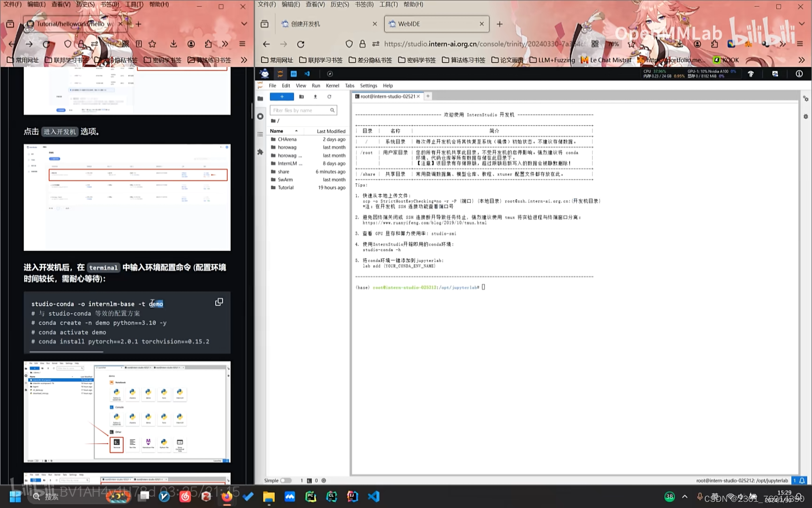
Task: Open the debugger bug icon on right sidebar
Action: [x=805, y=116]
